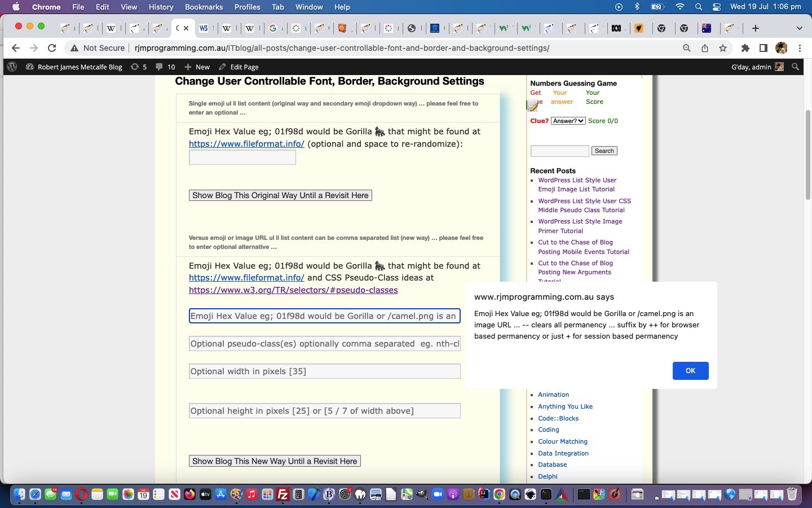Image resolution: width=812 pixels, height=508 pixels.
Task: Open the History menu in menu bar
Action: pos(161,7)
